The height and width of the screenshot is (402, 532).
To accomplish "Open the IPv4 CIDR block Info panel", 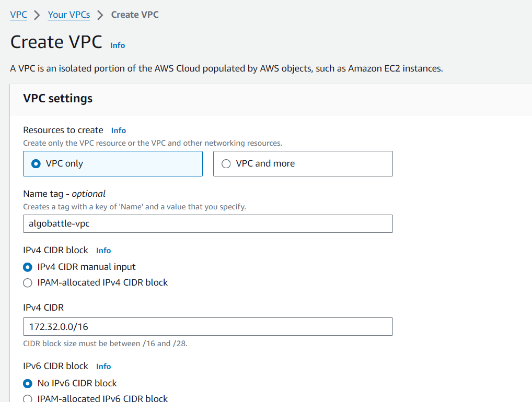I will pyautogui.click(x=103, y=250).
